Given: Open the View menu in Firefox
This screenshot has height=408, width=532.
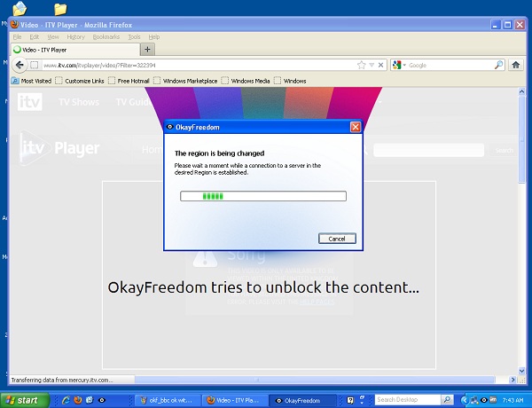Looking at the screenshot, I should [x=53, y=37].
